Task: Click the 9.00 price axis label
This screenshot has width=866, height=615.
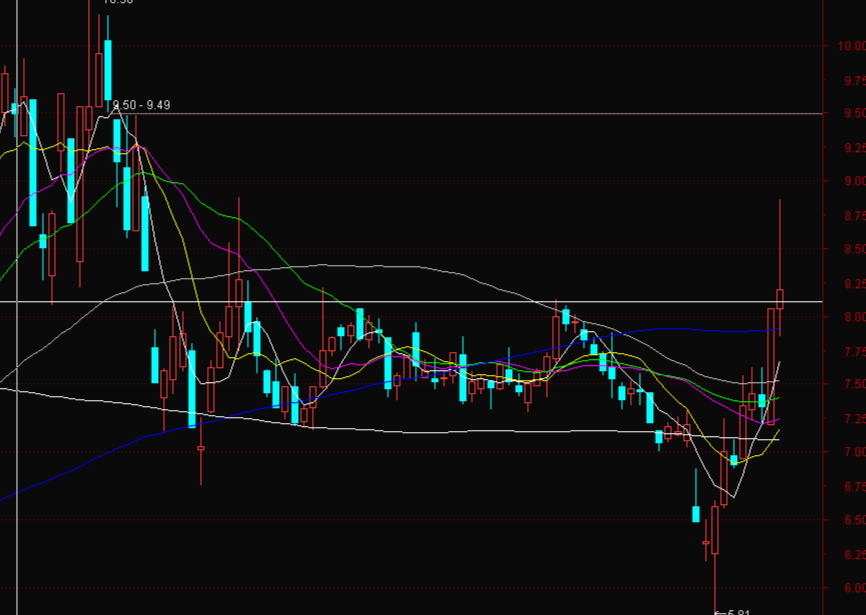Action: pos(854,181)
